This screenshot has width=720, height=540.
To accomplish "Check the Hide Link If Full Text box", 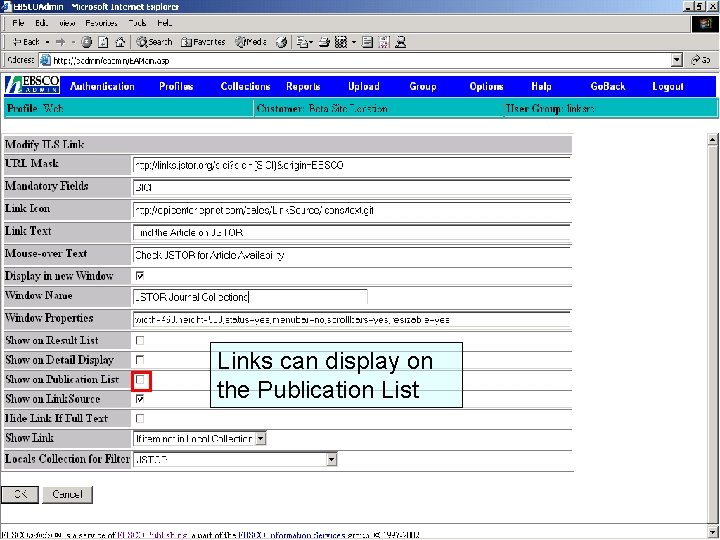I will [x=140, y=418].
